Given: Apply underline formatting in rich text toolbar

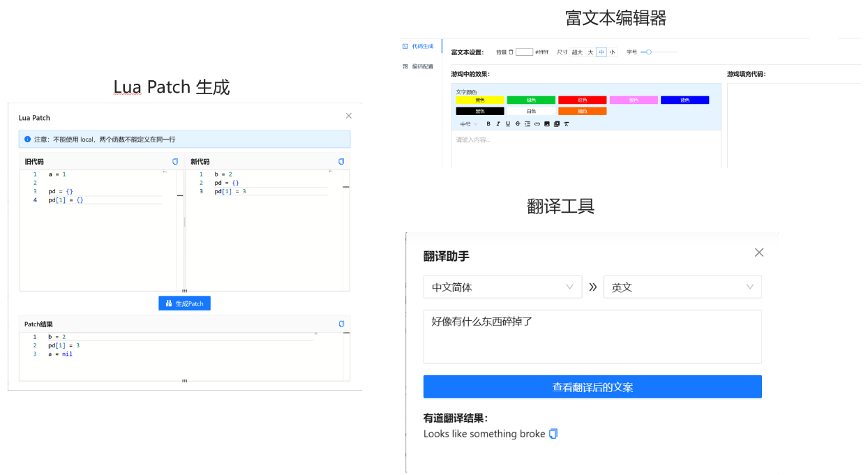Looking at the screenshot, I should coord(508,124).
